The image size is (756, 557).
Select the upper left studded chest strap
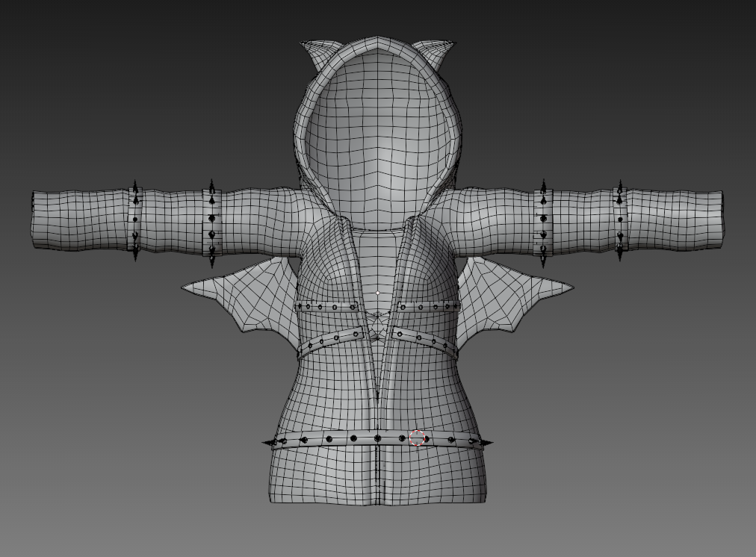(326, 306)
